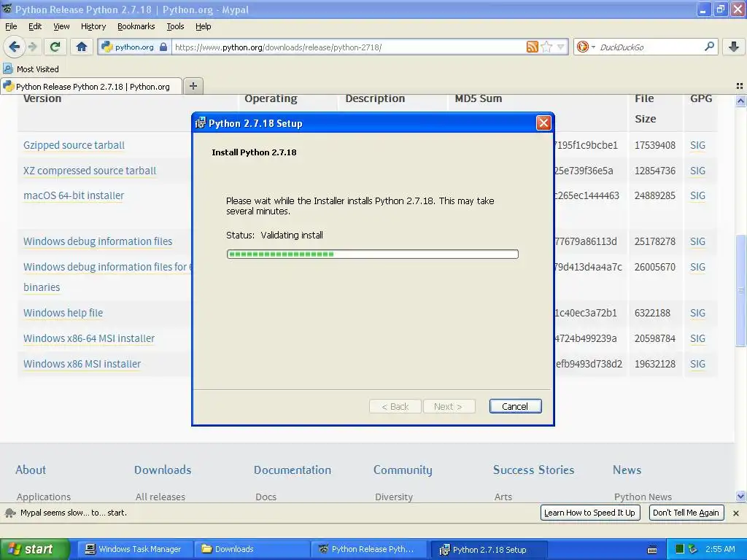Subscribe using the RSS feed icon
This screenshot has width=747, height=560.
[x=532, y=47]
